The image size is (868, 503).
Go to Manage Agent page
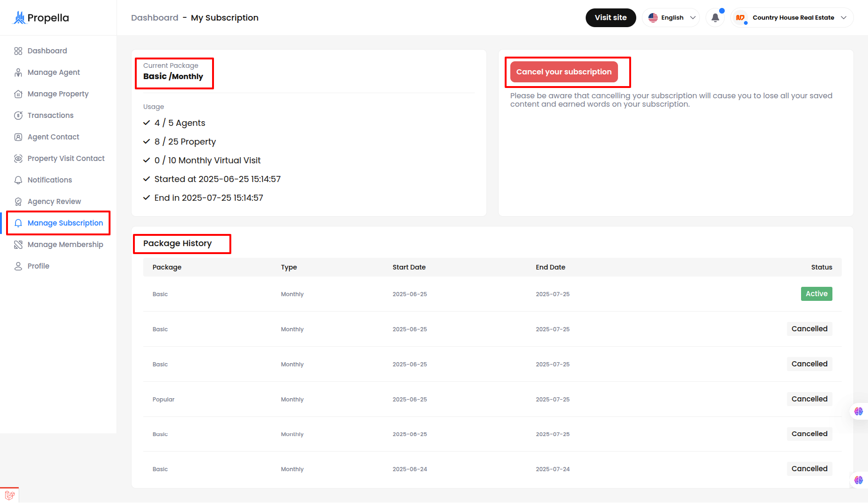click(54, 73)
